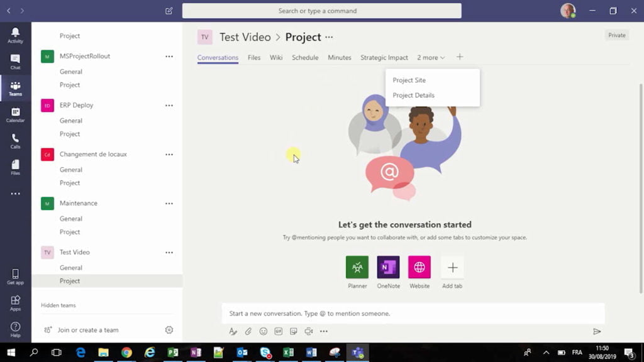Open Excel from the taskbar

pos(288,353)
